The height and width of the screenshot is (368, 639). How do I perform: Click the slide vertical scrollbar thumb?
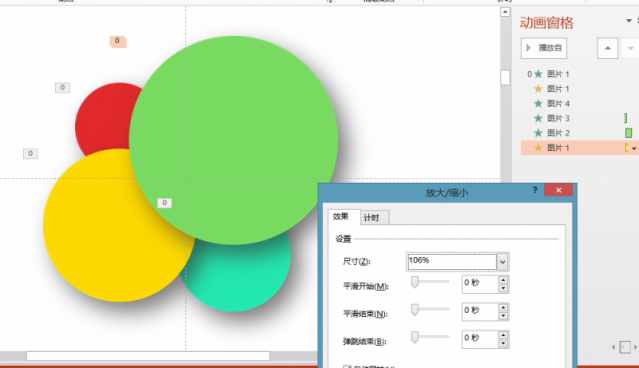point(505,77)
